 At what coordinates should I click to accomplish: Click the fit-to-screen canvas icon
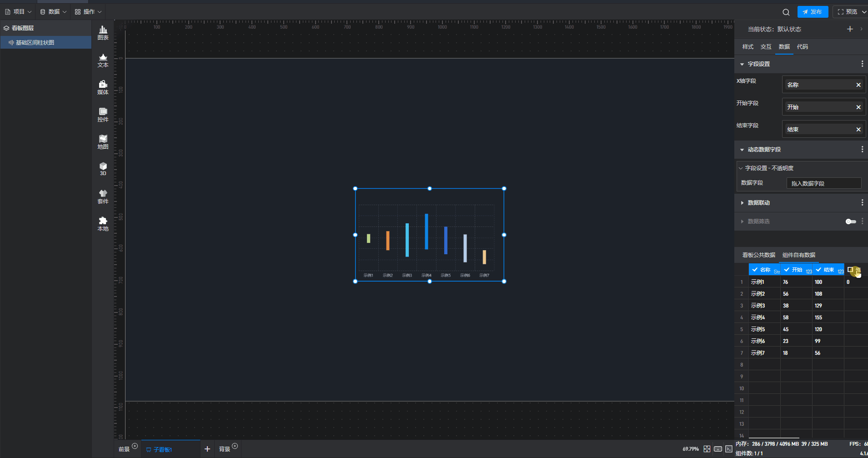pyautogui.click(x=707, y=449)
